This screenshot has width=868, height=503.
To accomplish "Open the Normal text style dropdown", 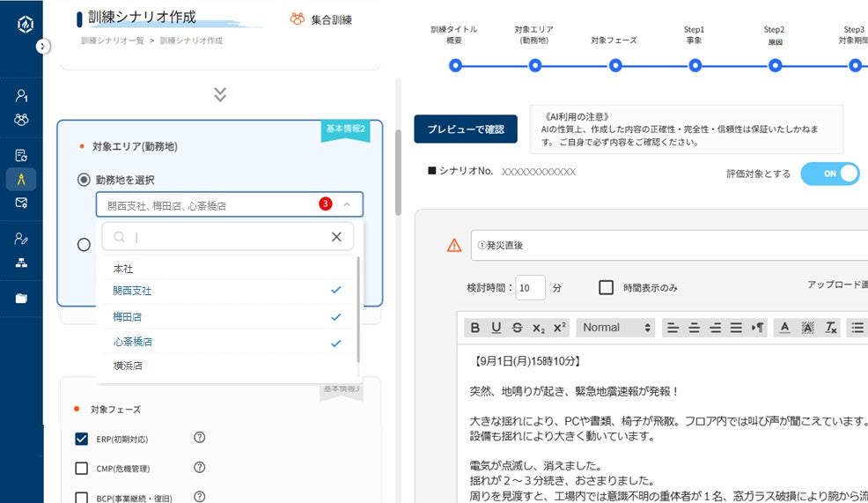I will pyautogui.click(x=616, y=328).
